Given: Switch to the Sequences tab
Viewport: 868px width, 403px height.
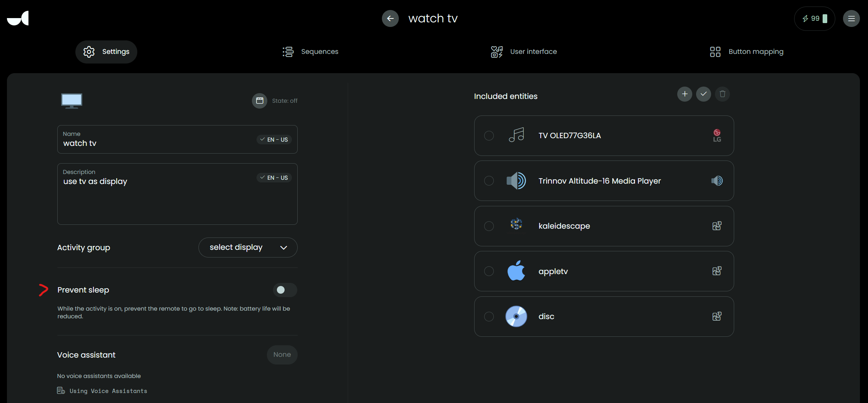Looking at the screenshot, I should [310, 52].
